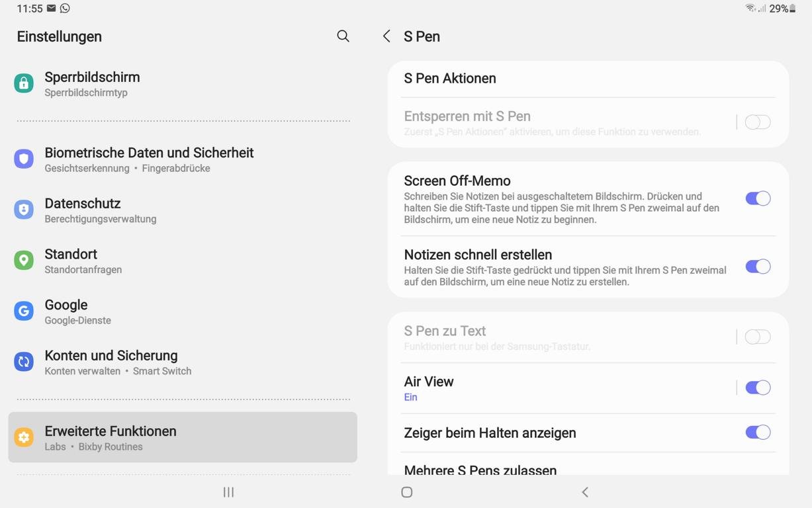
Task: Select Erweiterte Funktionen entry
Action: [183, 437]
